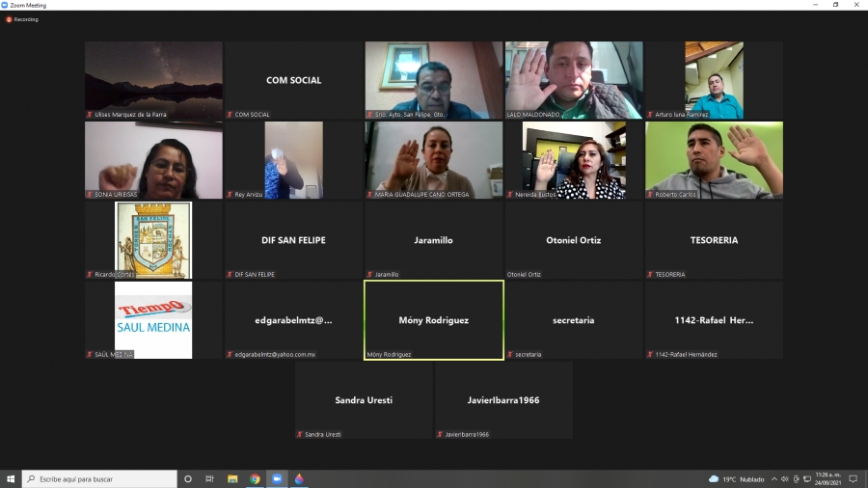The height and width of the screenshot is (488, 868).
Task: Click the red Recording indicator icon
Action: pos(9,19)
